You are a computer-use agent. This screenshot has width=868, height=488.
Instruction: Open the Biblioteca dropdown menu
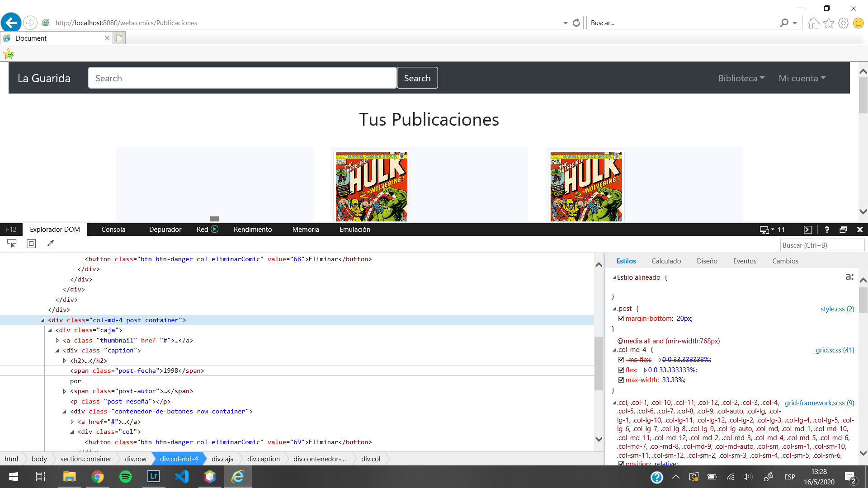click(x=741, y=78)
